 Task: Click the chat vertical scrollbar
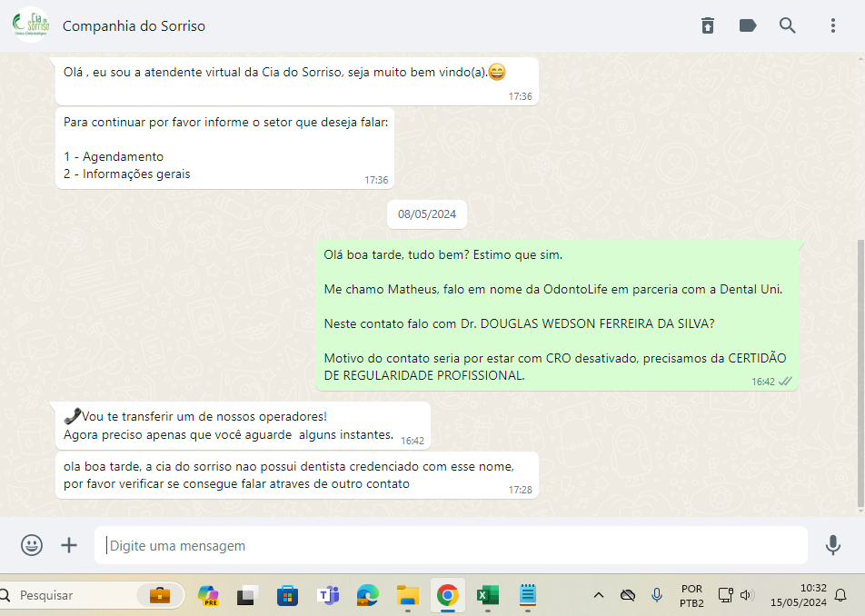[x=860, y=373]
